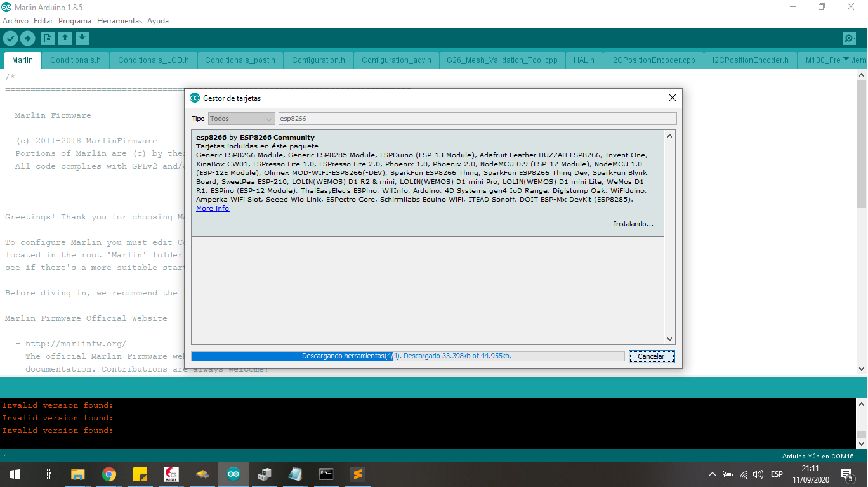Click the New sketch toolbar icon
The height and width of the screenshot is (487, 868).
tap(48, 39)
